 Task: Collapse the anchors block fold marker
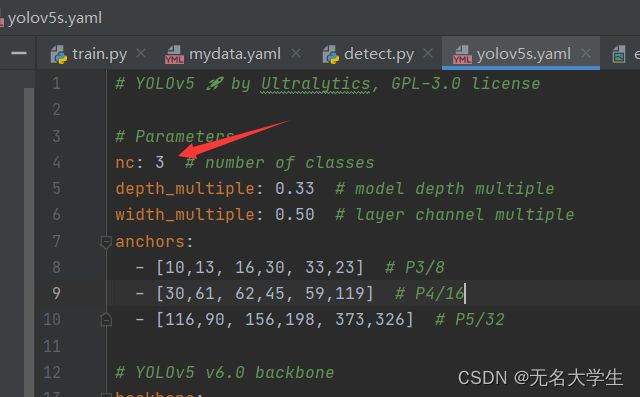click(106, 242)
